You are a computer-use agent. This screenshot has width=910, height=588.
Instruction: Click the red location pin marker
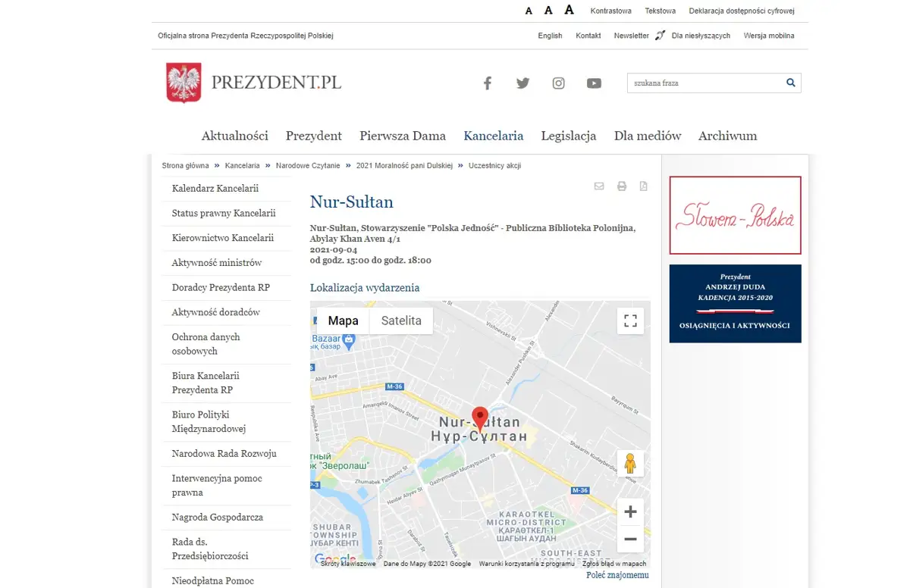[x=480, y=419]
